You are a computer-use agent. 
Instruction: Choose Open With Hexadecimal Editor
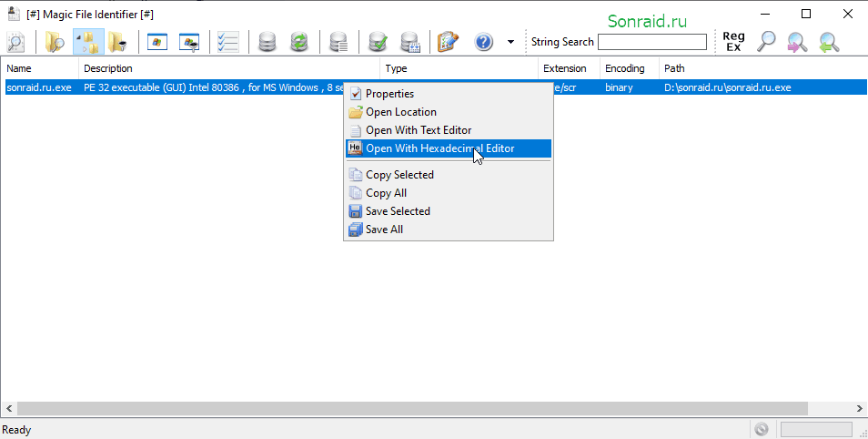pos(449,148)
